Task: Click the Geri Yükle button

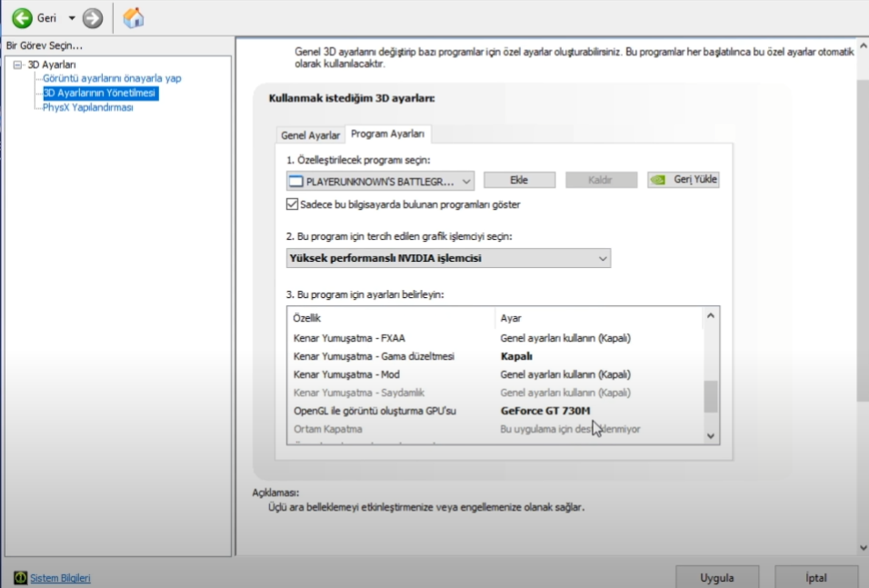Action: [684, 180]
